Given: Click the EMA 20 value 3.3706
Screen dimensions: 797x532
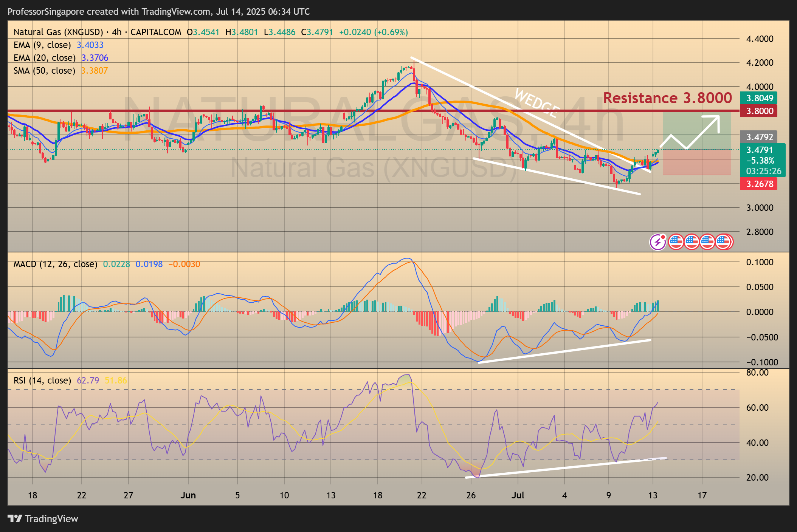Looking at the screenshot, I should point(95,58).
